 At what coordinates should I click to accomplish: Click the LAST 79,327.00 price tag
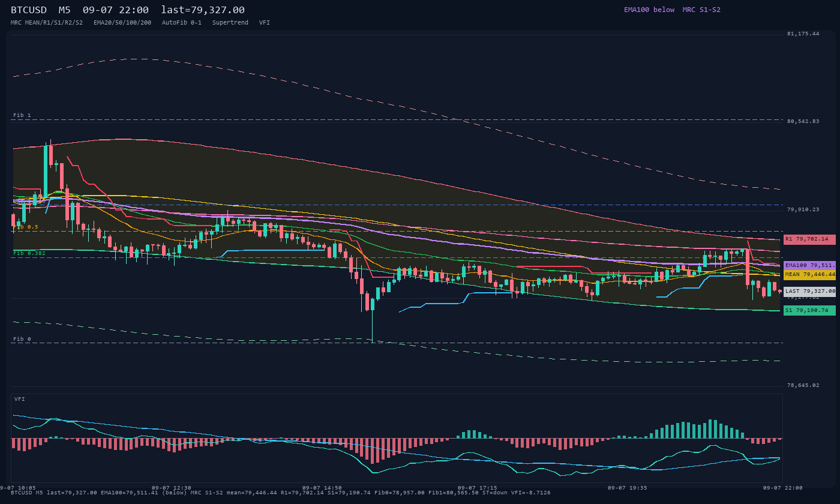click(x=809, y=291)
